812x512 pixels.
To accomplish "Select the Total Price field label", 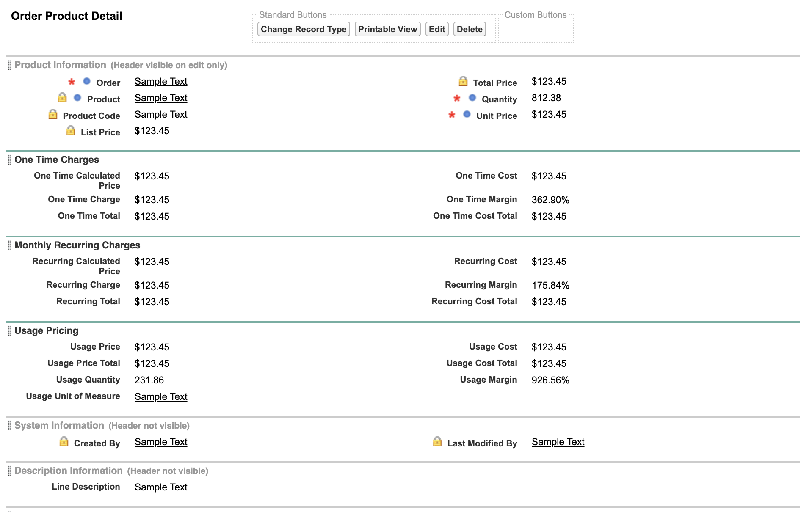I will [x=495, y=83].
